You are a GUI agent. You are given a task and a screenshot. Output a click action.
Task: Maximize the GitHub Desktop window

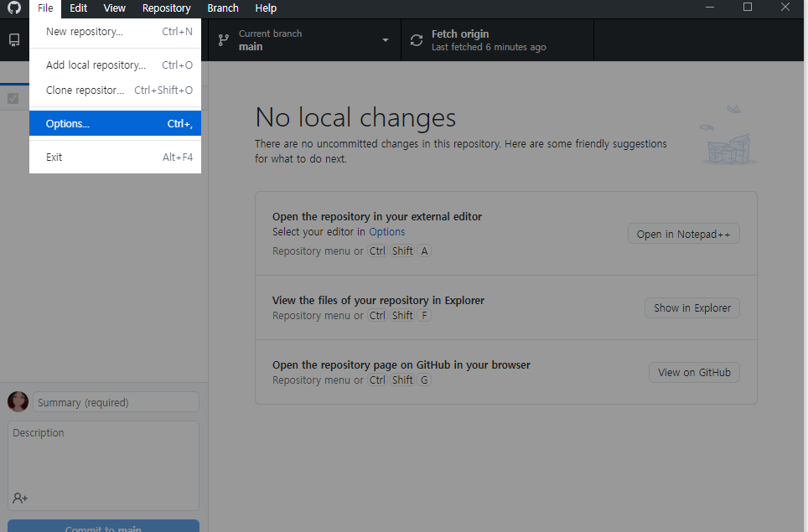coord(747,8)
